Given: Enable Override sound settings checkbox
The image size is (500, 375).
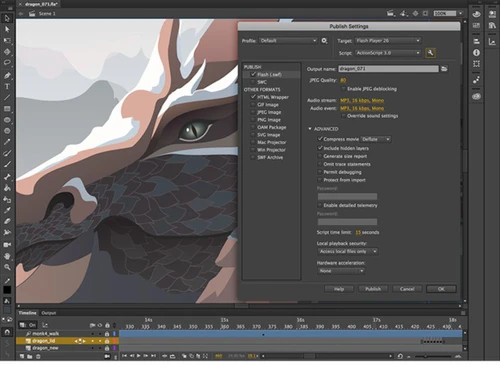Looking at the screenshot, I should tap(343, 116).
